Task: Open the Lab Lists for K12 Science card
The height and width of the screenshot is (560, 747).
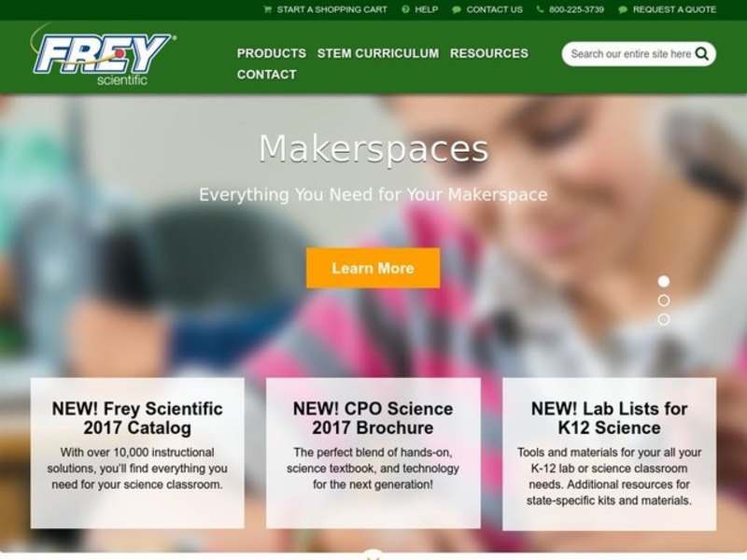Action: [x=610, y=454]
